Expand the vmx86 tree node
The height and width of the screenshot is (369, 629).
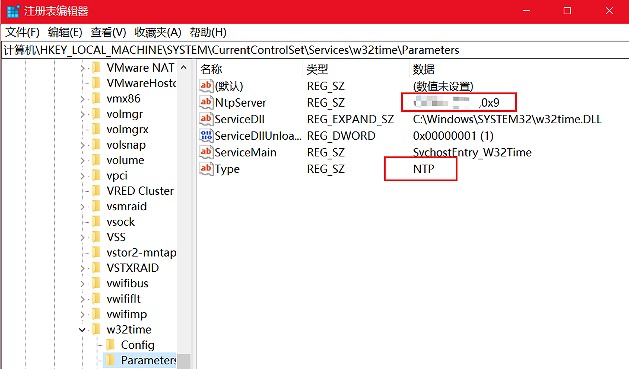pyautogui.click(x=82, y=99)
